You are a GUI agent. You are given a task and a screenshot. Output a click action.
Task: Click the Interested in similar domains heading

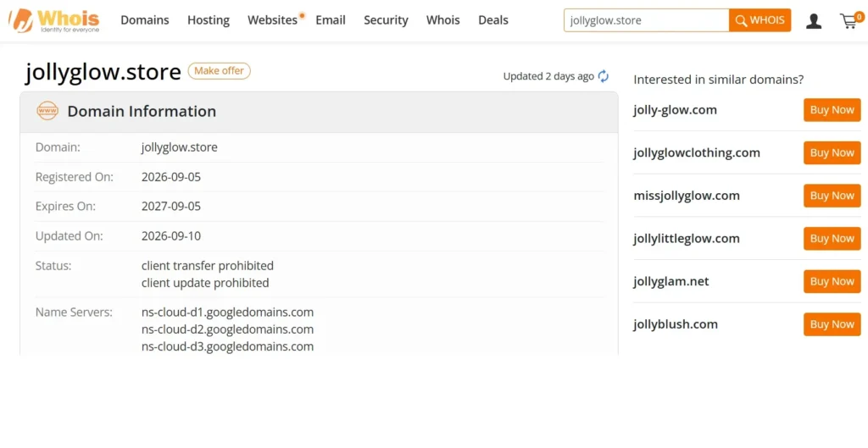pos(719,80)
